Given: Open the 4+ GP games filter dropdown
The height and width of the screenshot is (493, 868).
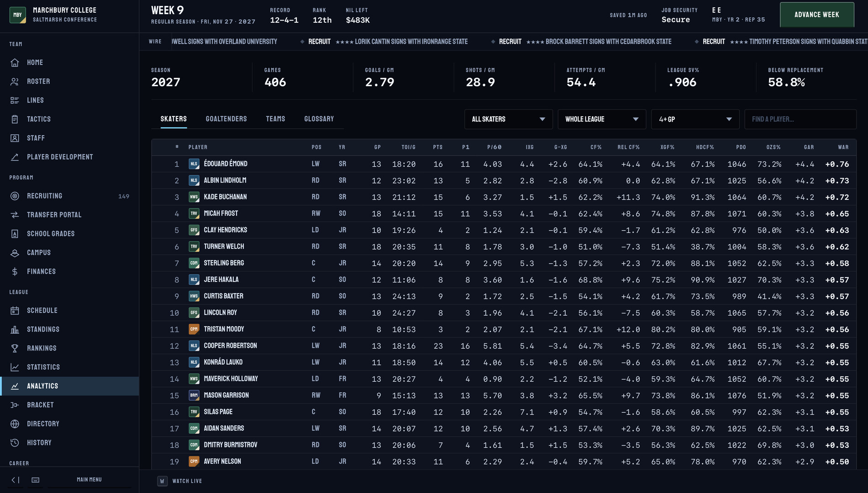Looking at the screenshot, I should pyautogui.click(x=695, y=119).
